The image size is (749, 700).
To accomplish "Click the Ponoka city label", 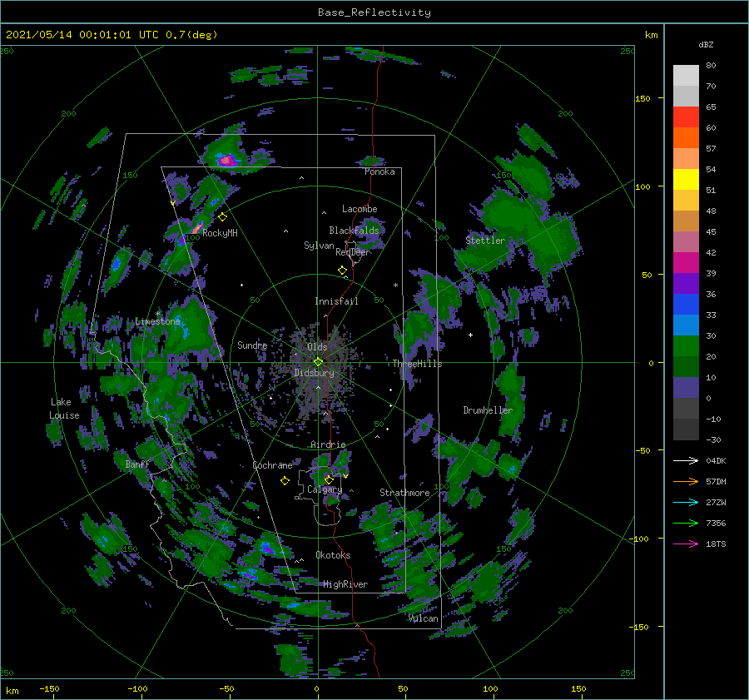I will [379, 171].
